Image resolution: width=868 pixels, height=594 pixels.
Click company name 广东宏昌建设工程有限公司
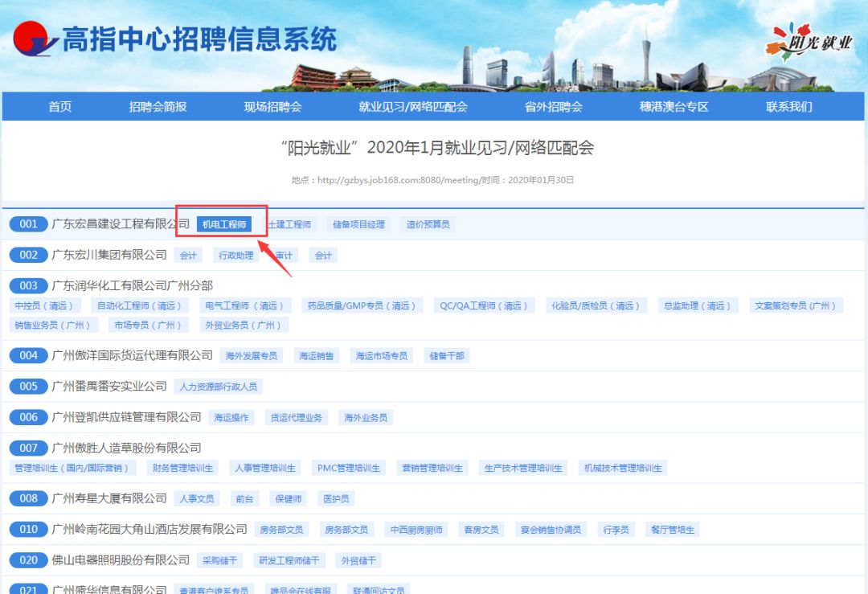pyautogui.click(x=120, y=223)
